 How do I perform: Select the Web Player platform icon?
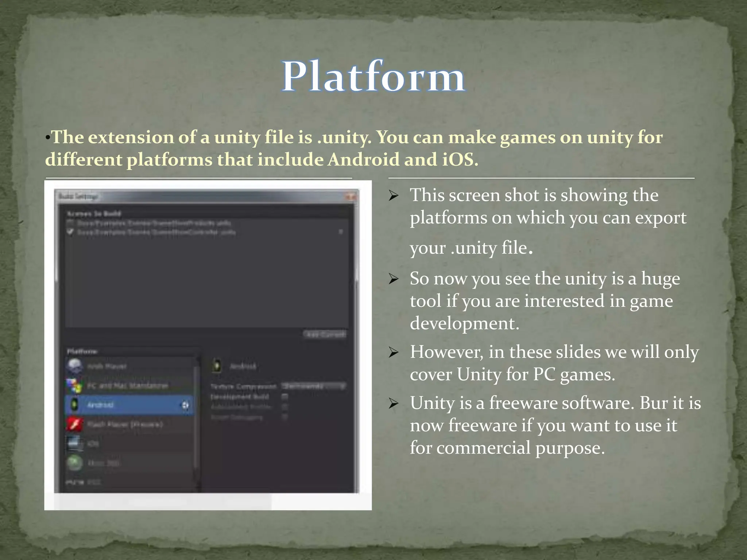click(74, 366)
